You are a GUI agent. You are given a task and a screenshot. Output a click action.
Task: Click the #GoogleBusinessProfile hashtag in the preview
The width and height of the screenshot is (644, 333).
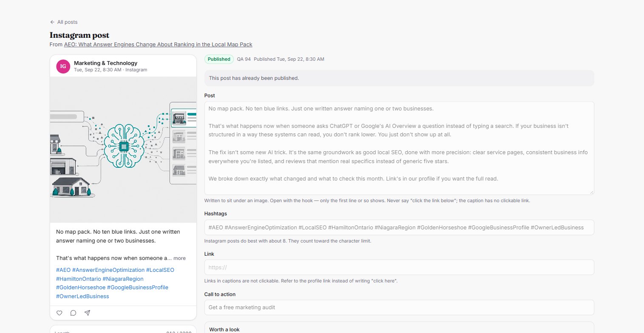point(138,288)
